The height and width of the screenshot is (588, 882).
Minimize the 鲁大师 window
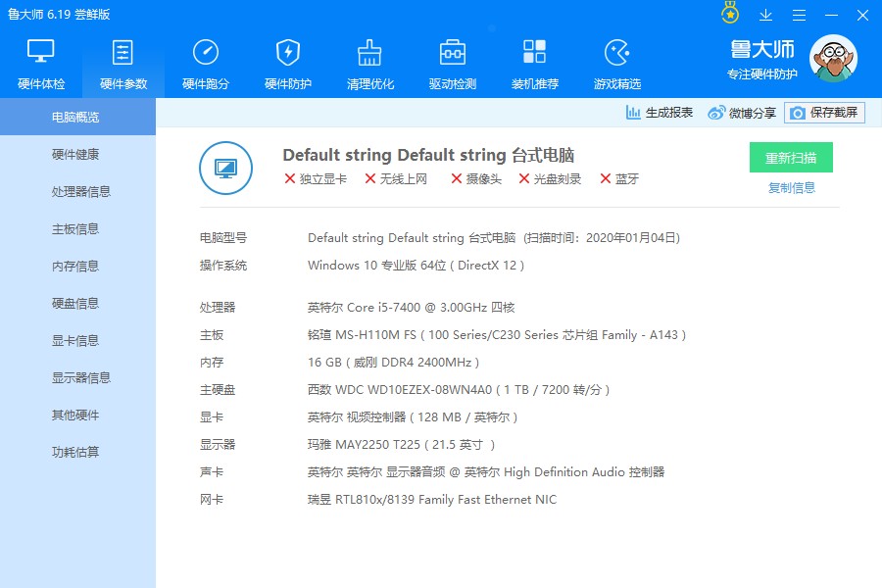coord(831,16)
